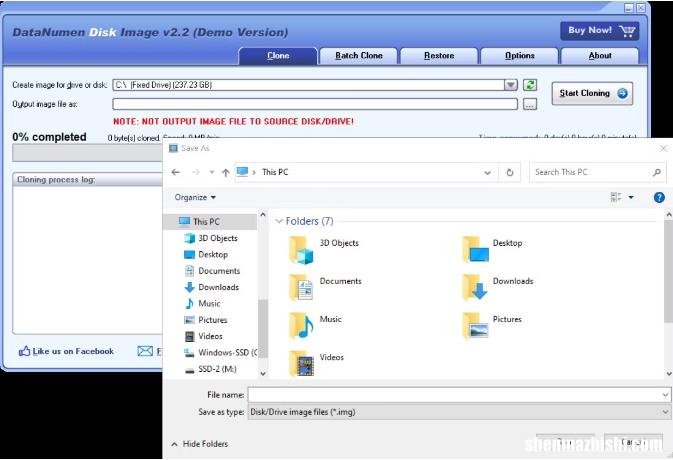Select the Documents folder icon in main pane
Image resolution: width=673 pixels, height=460 pixels.
click(301, 288)
